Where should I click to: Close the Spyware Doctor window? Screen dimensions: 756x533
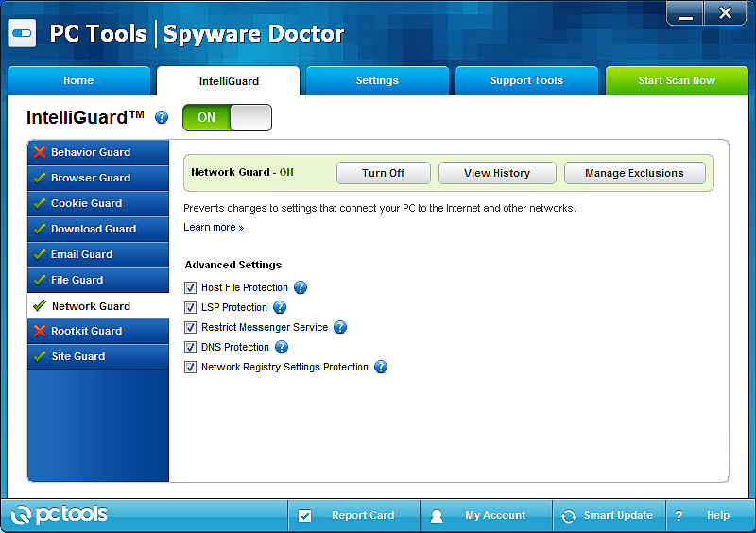pyautogui.click(x=726, y=13)
